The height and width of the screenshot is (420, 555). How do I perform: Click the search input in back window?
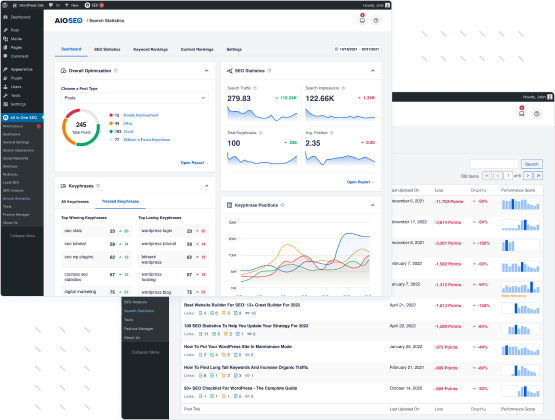[x=494, y=164]
